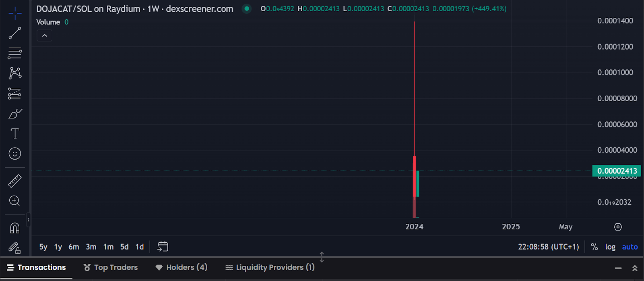
Task: Choose the XABCD pattern tool
Action: tap(15, 73)
